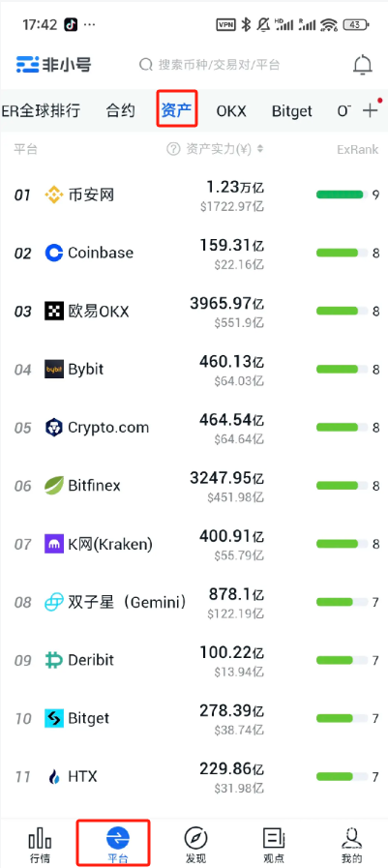388x868 pixels.
Task: Go to the 发现 compass icon
Action: pos(195,838)
